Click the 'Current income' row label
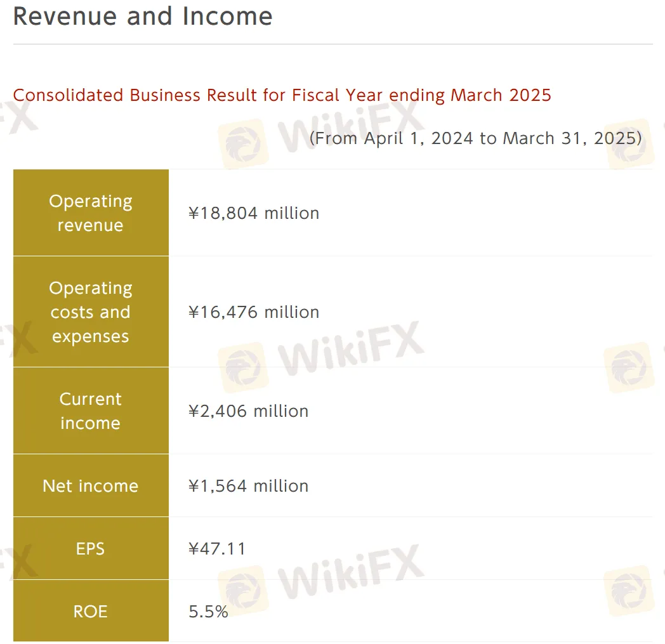Screen dimensions: 665x644 click(x=91, y=411)
